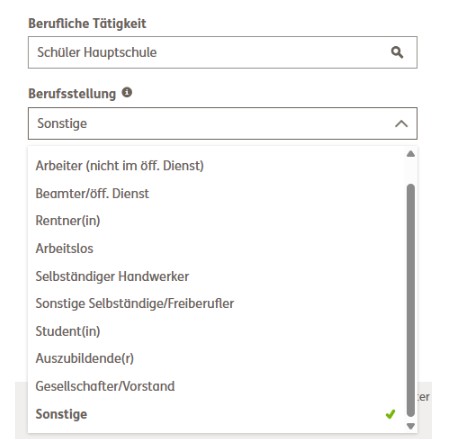Open the Berufsstellung info icon

tap(127, 92)
